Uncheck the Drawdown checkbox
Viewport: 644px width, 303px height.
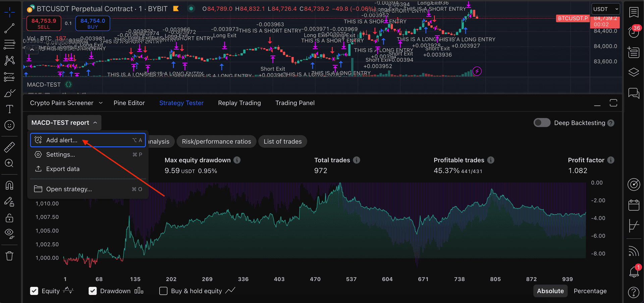point(93,291)
